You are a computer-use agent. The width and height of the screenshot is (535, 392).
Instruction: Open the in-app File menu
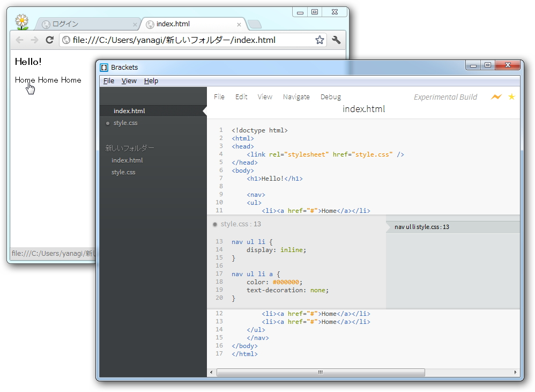click(x=219, y=97)
